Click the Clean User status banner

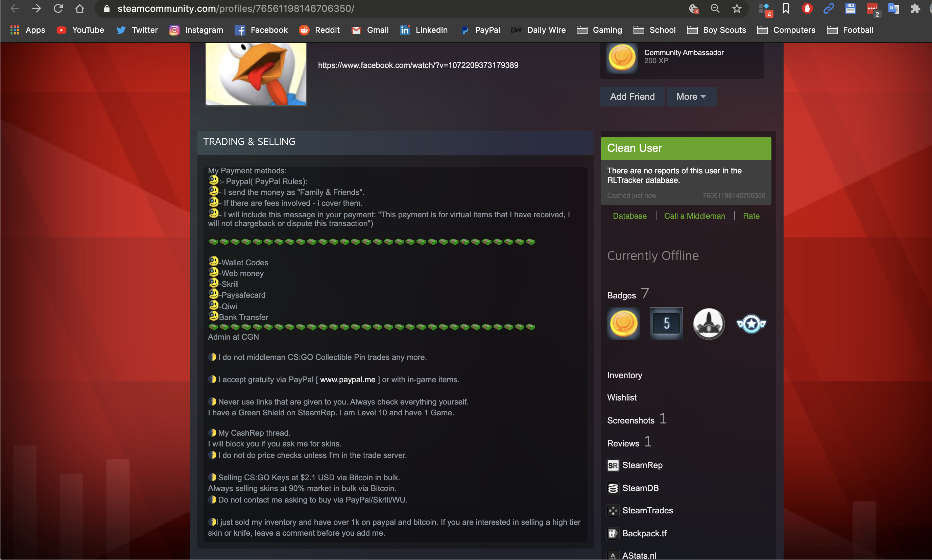pyautogui.click(x=686, y=148)
